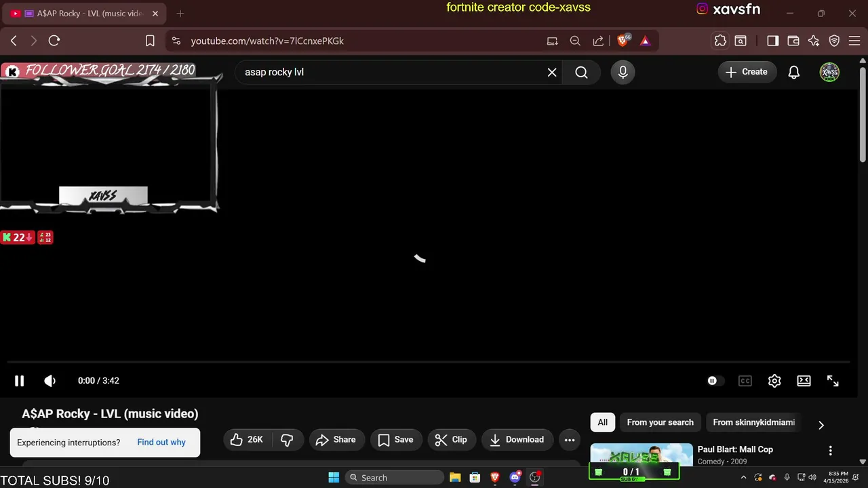The height and width of the screenshot is (488, 868).
Task: Save the video to a playlist
Action: click(396, 440)
